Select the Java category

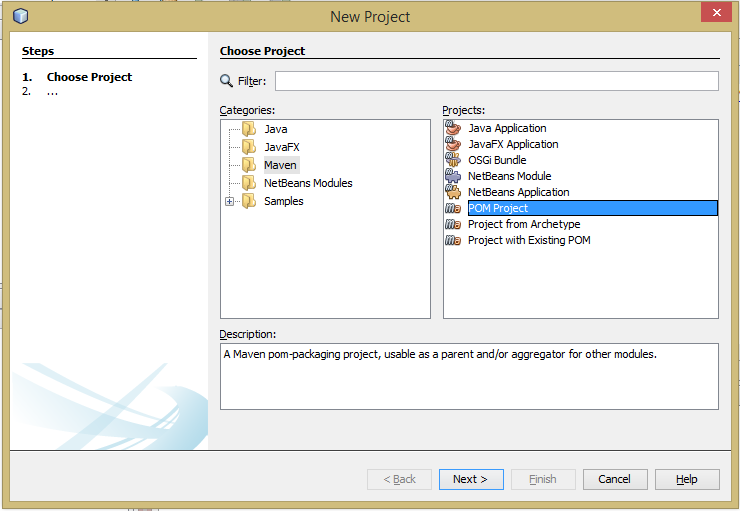(x=276, y=129)
